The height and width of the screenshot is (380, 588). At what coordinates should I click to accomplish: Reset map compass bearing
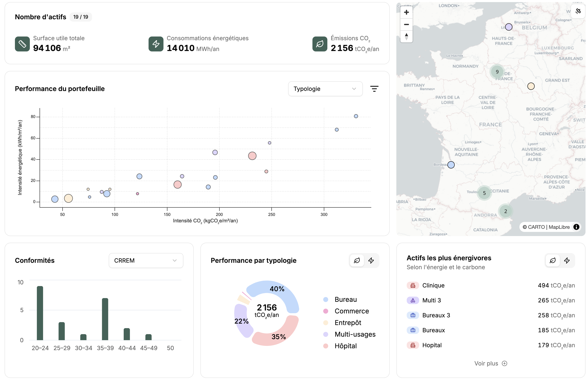click(x=406, y=37)
